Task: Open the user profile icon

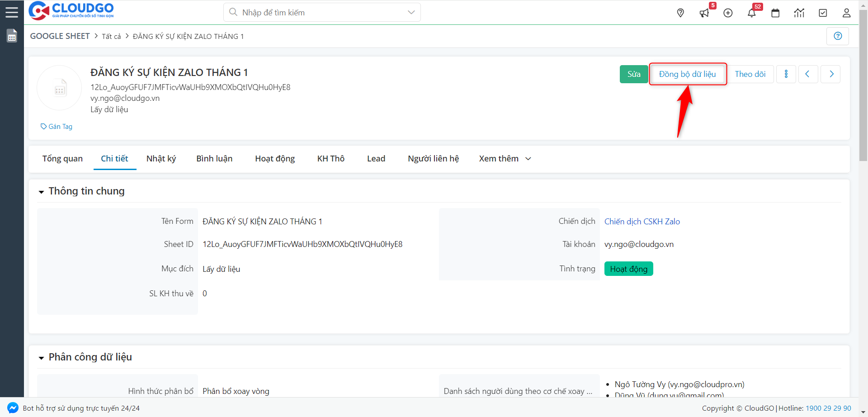Action: (846, 13)
